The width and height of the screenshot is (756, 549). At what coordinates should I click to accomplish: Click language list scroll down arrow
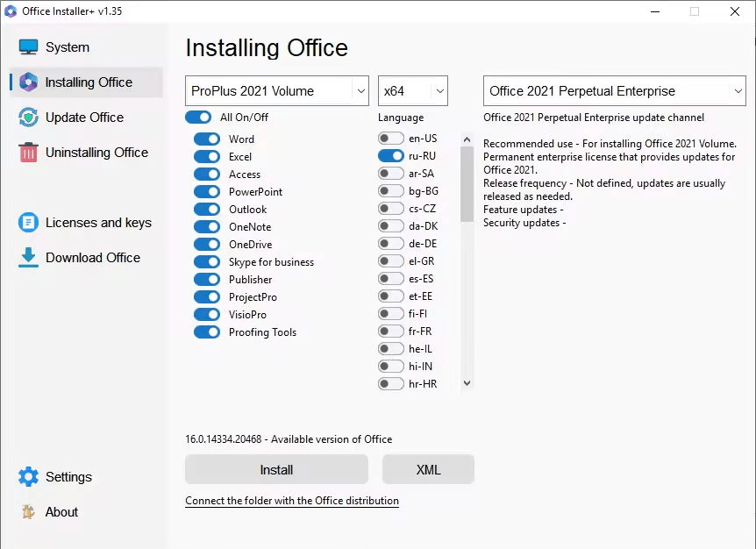coord(467,383)
